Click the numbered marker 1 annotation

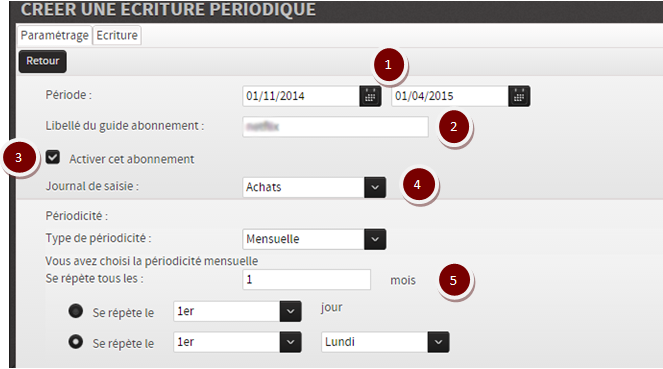pos(388,65)
